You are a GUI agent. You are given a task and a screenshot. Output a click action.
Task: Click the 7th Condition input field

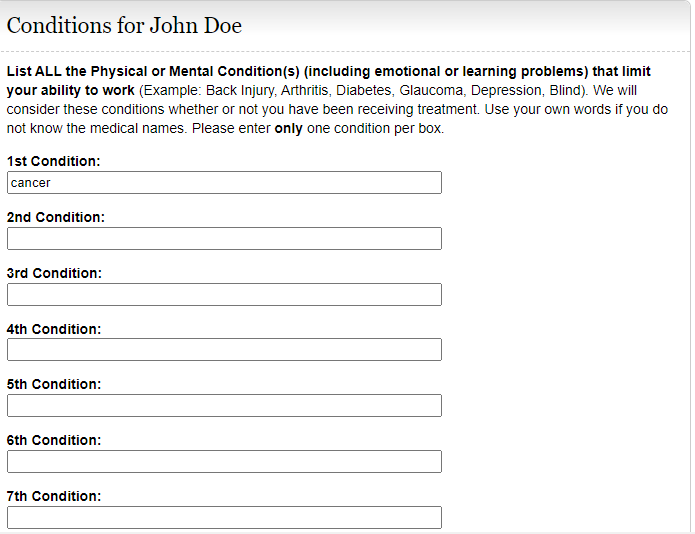coord(224,518)
